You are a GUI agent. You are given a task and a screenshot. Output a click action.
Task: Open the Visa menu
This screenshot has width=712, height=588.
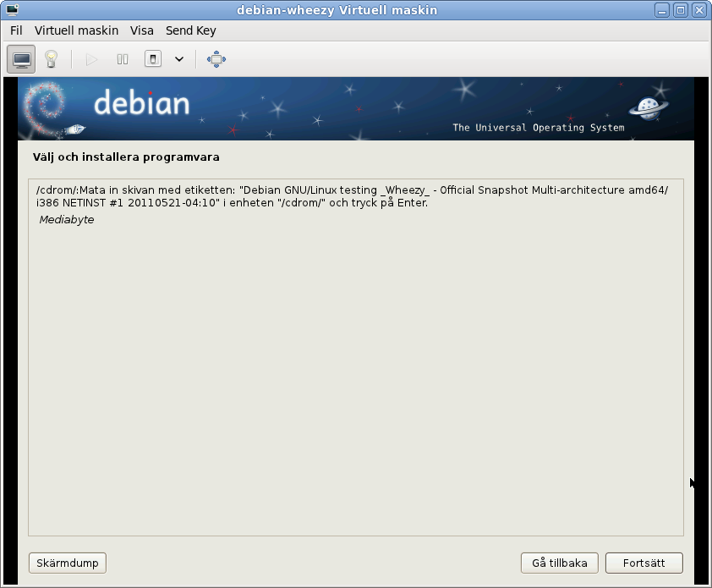[142, 30]
